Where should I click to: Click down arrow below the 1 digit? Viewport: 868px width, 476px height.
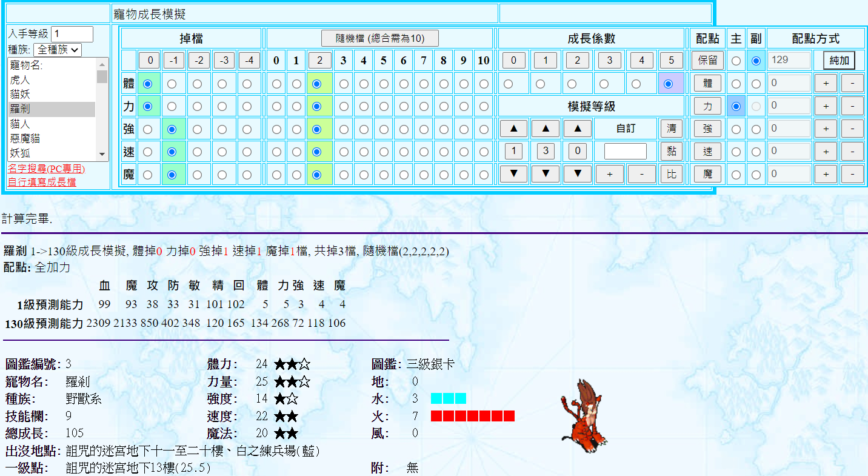coord(514,174)
